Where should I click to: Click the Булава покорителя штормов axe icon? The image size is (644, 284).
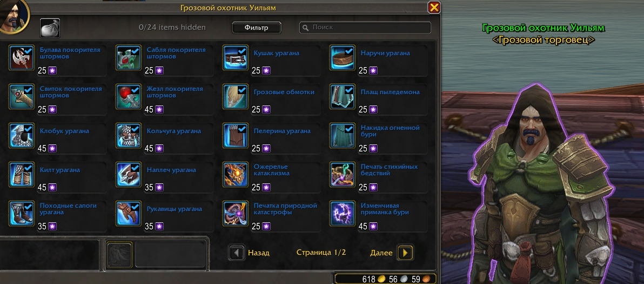coord(22,58)
